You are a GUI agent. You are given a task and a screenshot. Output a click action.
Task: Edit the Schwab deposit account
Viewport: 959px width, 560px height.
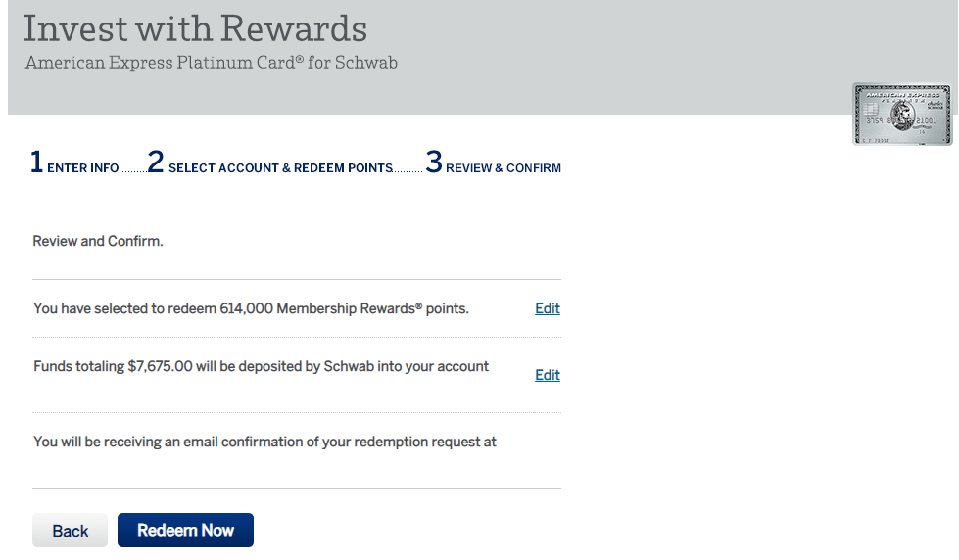point(548,375)
